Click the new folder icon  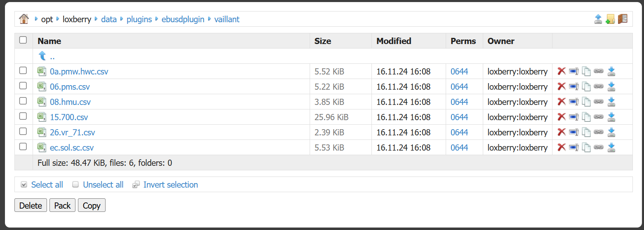(610, 19)
